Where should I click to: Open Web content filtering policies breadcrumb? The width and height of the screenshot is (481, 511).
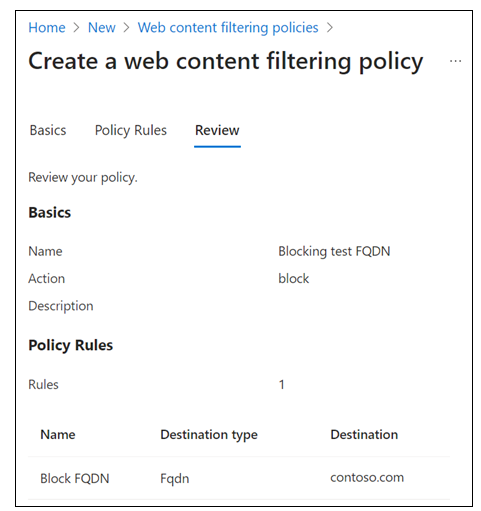(x=228, y=28)
